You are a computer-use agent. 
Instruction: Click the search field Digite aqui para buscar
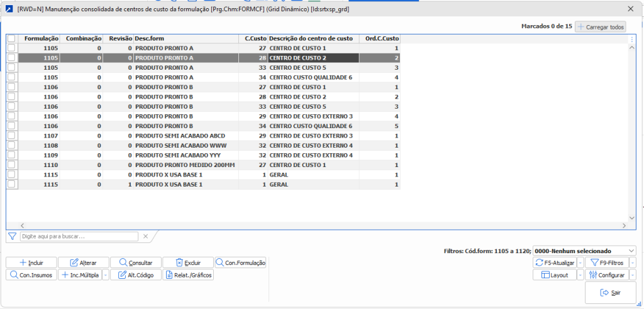79,236
